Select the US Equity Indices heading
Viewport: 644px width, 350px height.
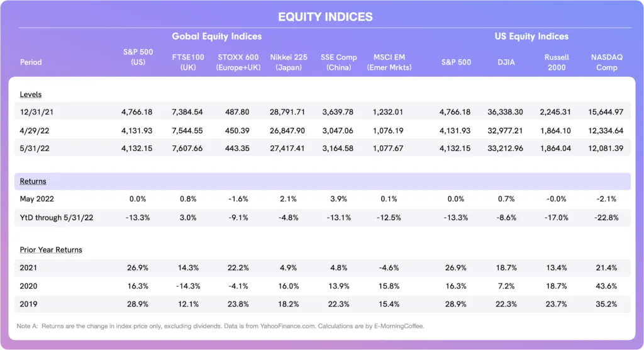[531, 36]
